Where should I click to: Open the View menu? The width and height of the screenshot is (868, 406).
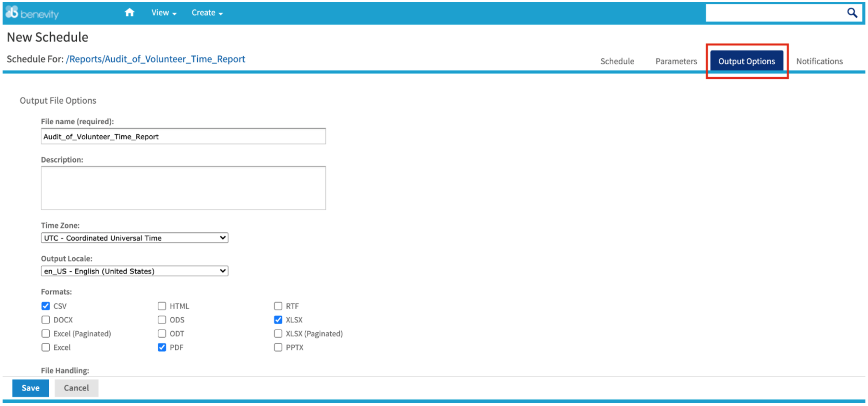click(x=164, y=13)
